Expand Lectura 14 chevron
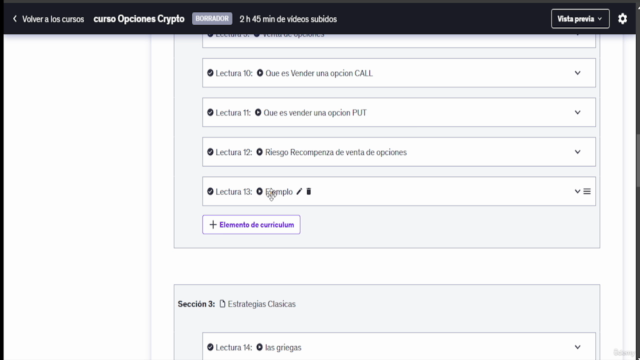The width and height of the screenshot is (640, 360). [x=578, y=347]
